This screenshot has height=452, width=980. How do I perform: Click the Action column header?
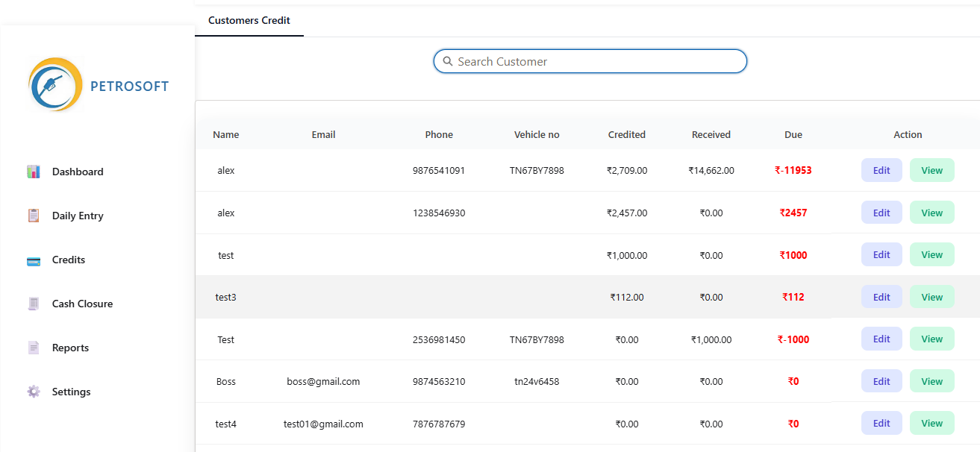[x=908, y=135]
